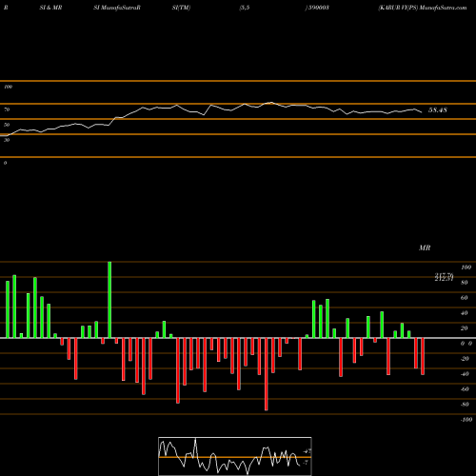476x476 pixels.
Task: Click the end of the RSI line
Action: pyautogui.click(x=422, y=112)
